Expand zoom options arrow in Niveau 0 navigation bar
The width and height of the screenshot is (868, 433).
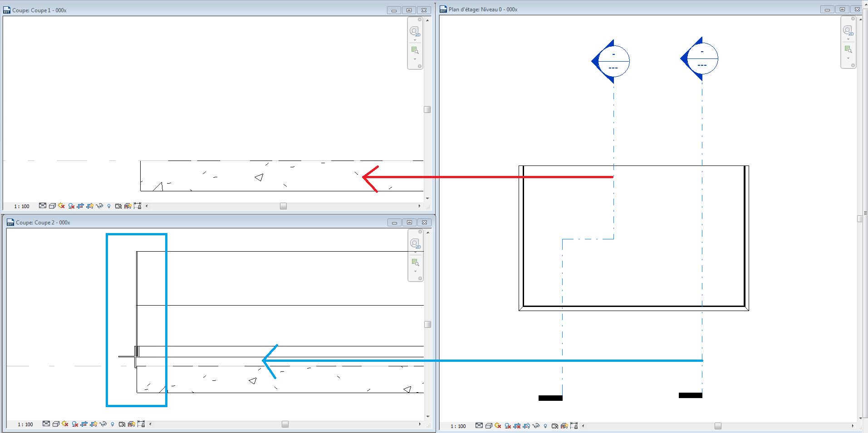pyautogui.click(x=848, y=58)
